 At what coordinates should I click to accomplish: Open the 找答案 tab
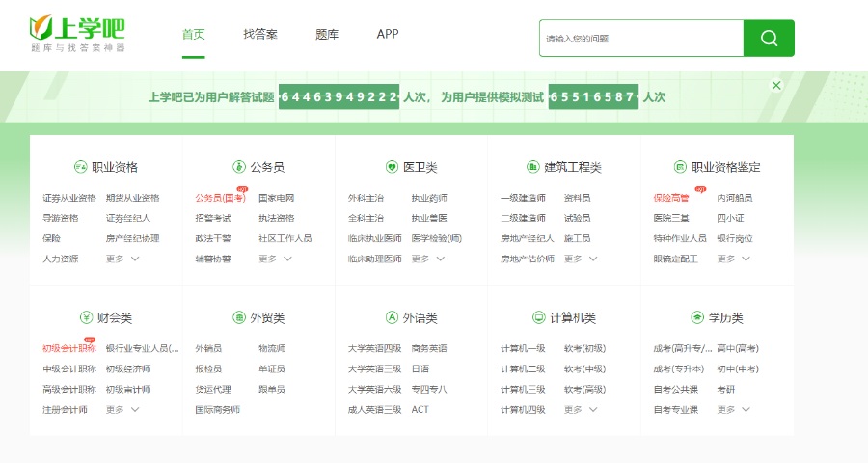coord(260,35)
